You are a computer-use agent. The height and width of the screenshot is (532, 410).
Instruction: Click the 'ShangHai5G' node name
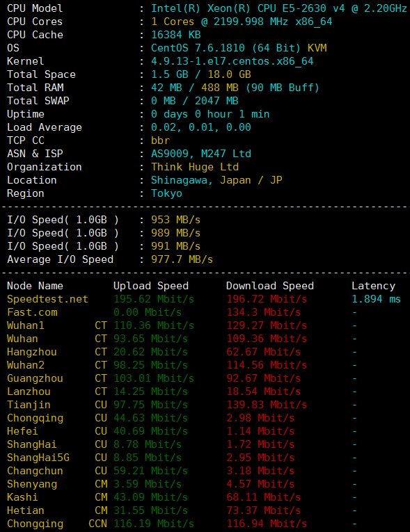pos(38,458)
